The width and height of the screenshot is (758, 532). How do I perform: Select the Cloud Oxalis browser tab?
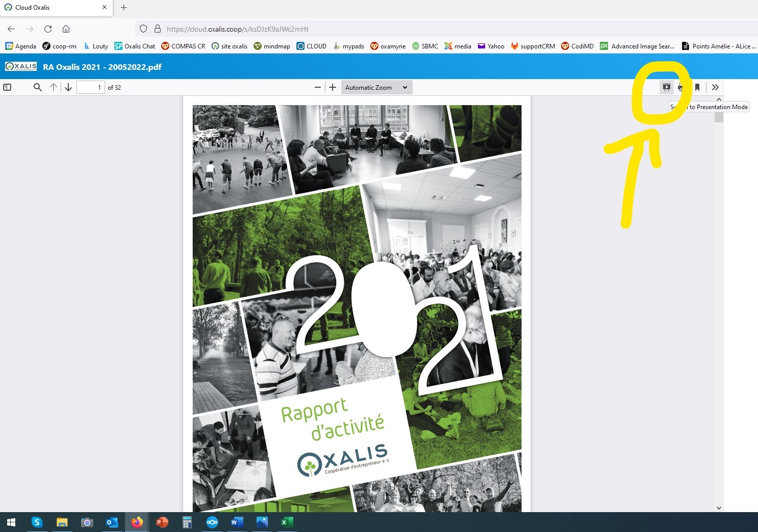(x=51, y=8)
